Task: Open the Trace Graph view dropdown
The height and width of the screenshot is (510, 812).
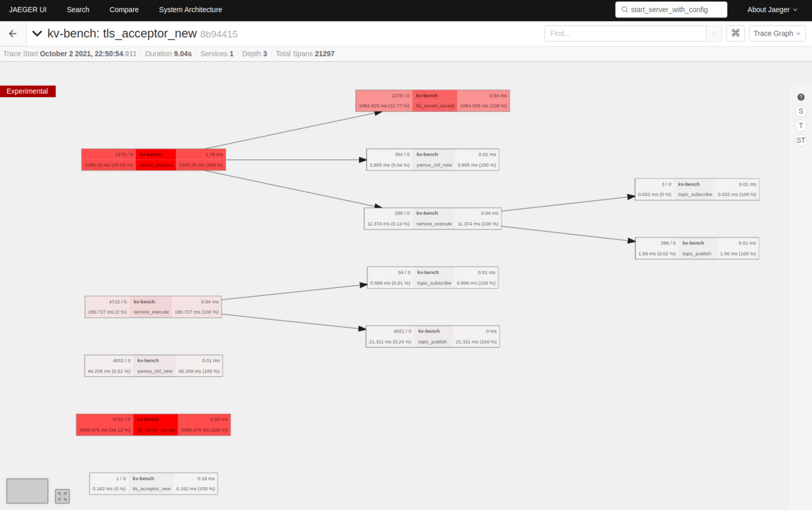Action: (776, 33)
